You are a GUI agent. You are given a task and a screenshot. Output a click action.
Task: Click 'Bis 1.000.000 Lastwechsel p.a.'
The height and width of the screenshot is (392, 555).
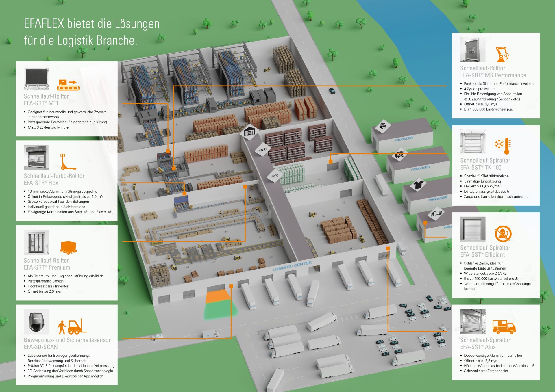488,109
